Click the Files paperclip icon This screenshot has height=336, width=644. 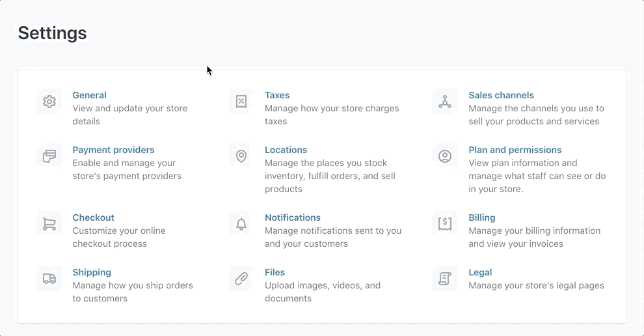pos(241,279)
